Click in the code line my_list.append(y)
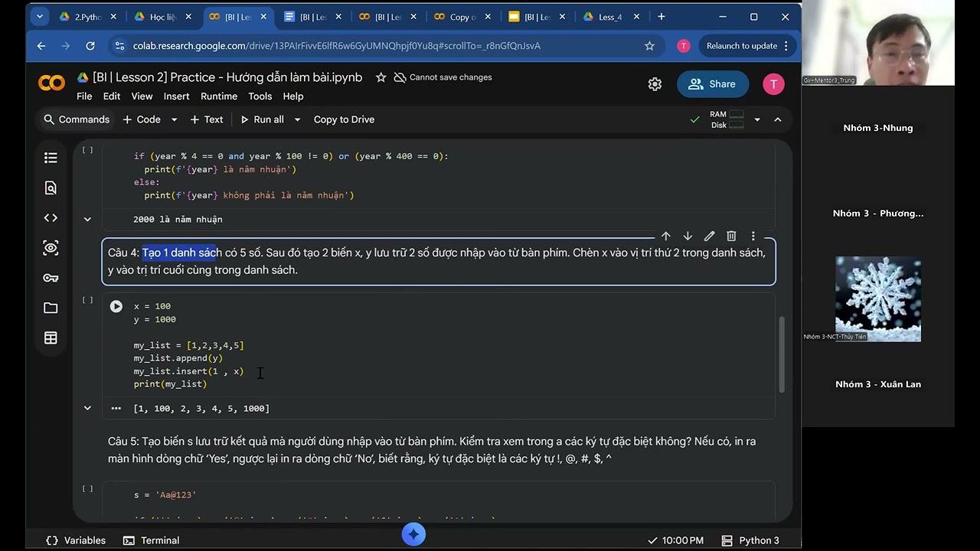The height and width of the screenshot is (551, 980). (x=178, y=358)
